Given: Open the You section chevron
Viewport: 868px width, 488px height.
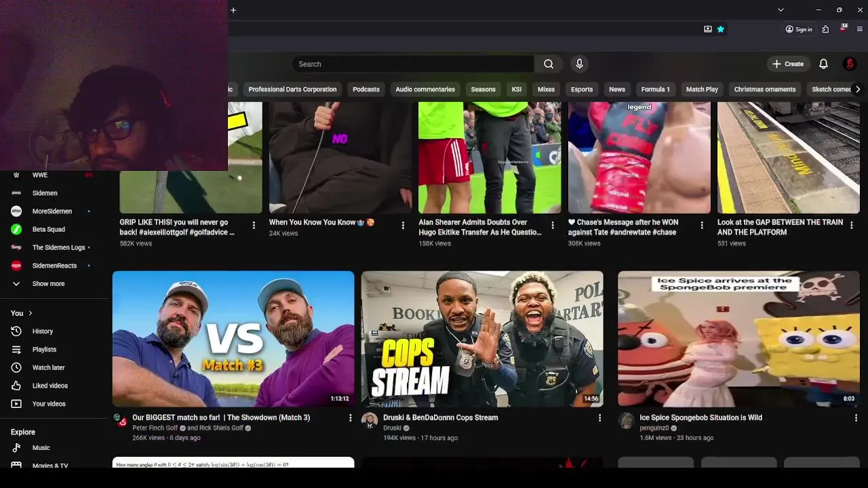Looking at the screenshot, I should tap(30, 313).
